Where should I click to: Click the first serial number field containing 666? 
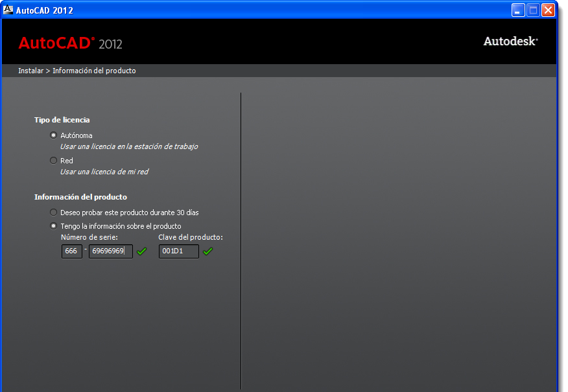71,251
